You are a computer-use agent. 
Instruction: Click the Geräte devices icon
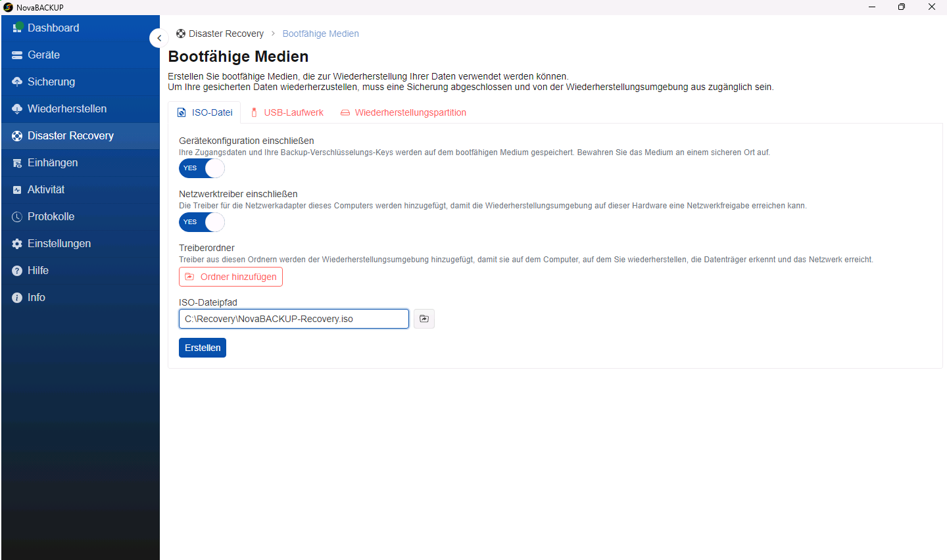point(17,55)
